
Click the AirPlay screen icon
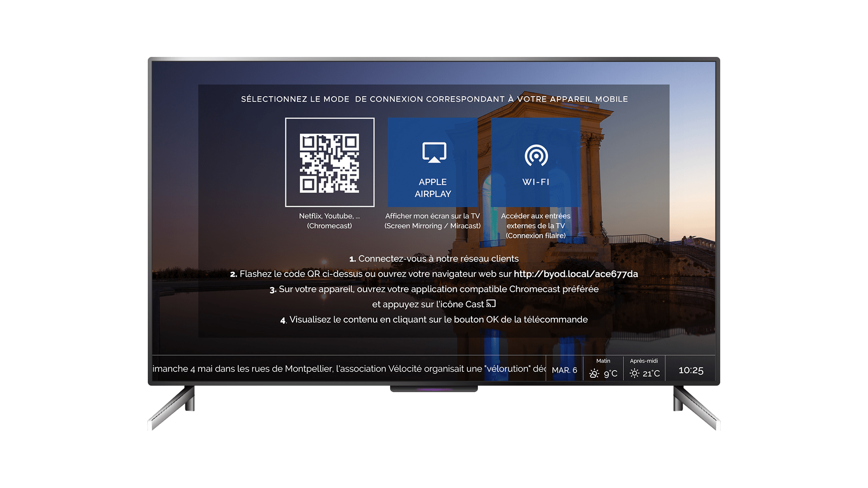[434, 152]
